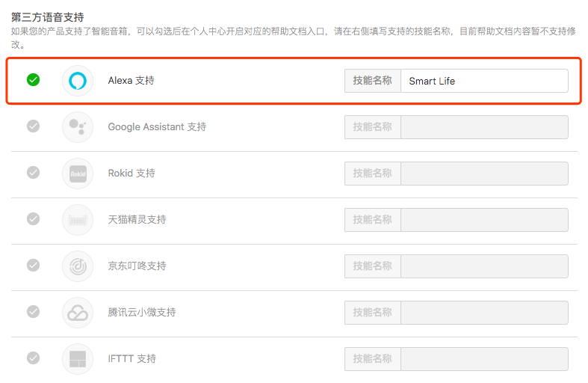Enable the Rokid 支持 checkbox

point(34,172)
